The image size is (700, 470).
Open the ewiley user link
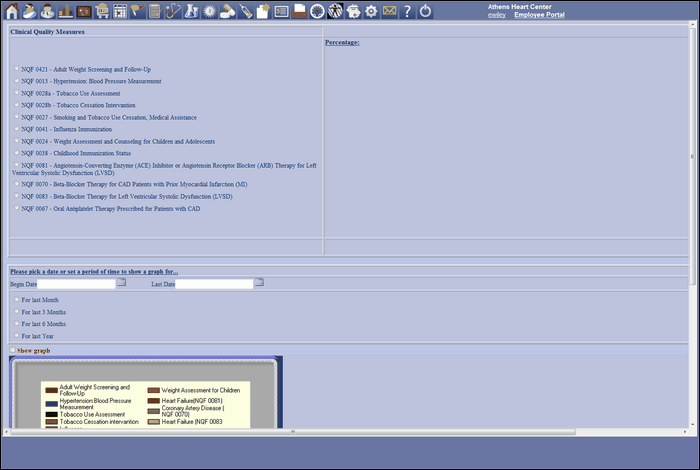pyautogui.click(x=496, y=15)
